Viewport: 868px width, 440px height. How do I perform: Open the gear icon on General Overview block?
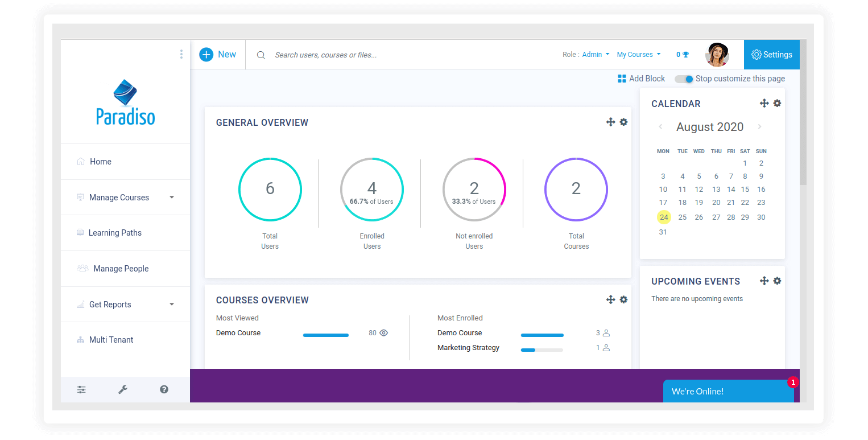623,122
